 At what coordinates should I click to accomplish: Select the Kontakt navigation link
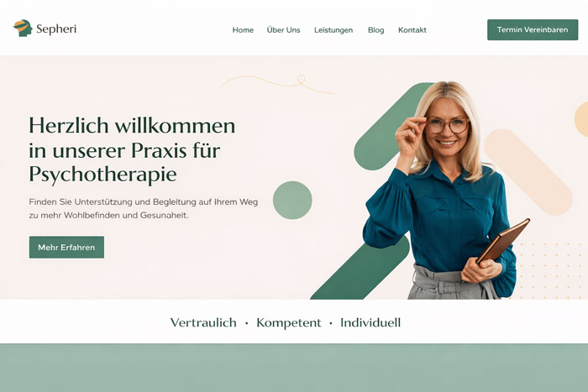[412, 30]
